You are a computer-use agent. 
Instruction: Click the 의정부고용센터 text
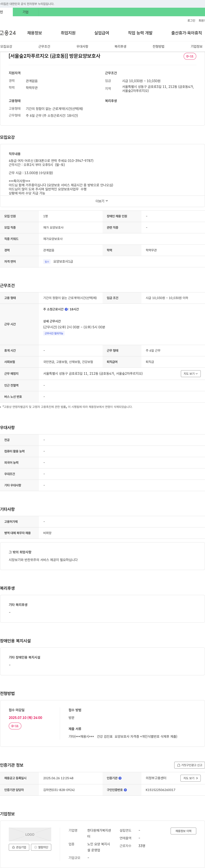click(x=156, y=778)
